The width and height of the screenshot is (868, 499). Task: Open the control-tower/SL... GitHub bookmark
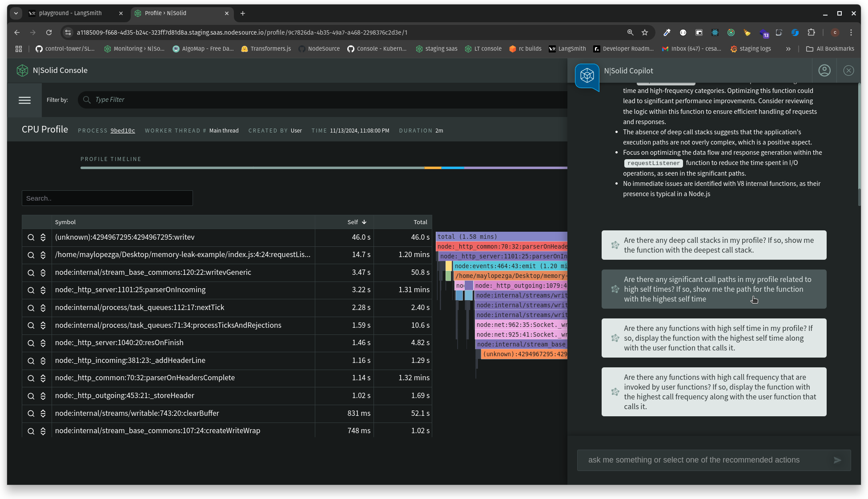point(65,49)
